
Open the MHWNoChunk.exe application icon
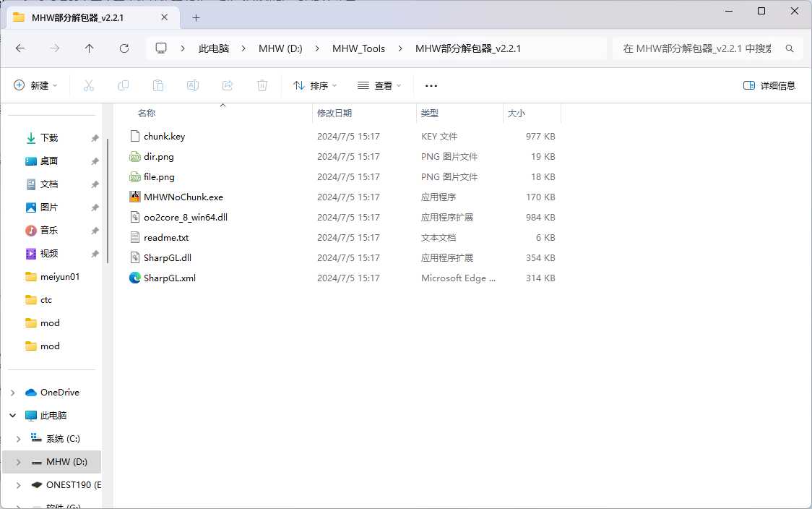coord(135,197)
